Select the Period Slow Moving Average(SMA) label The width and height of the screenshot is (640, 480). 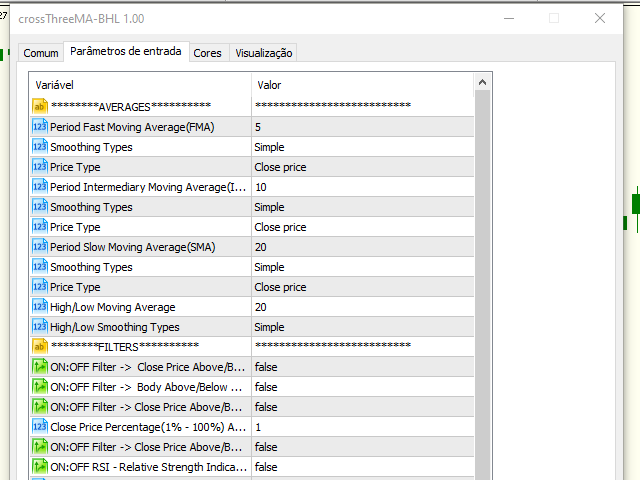[x=133, y=247]
